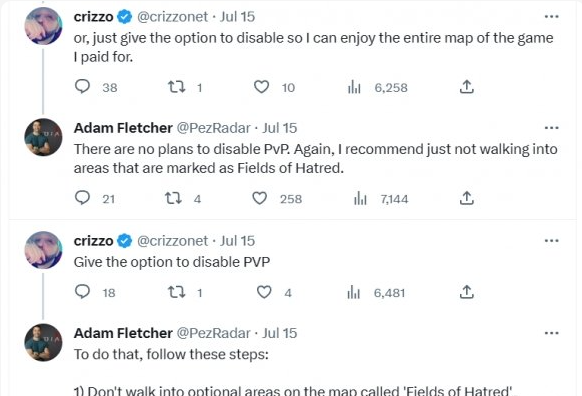582x396 pixels.
Task: Open the @crizzonet profile link in top tweet
Action: (x=173, y=17)
